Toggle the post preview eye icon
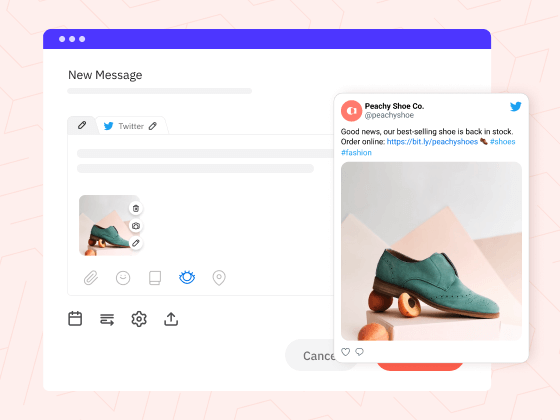The width and height of the screenshot is (560, 420). (x=187, y=277)
